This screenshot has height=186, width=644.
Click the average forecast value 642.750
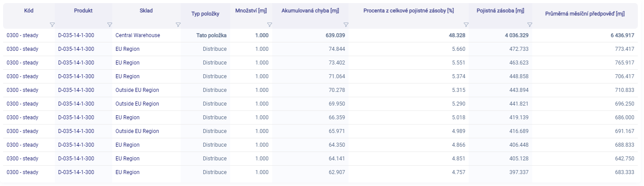[x=625, y=159]
